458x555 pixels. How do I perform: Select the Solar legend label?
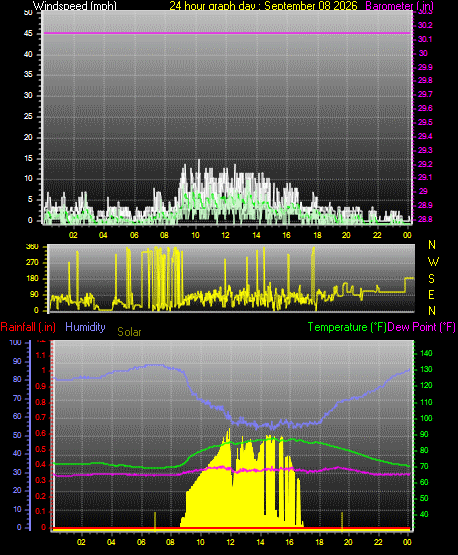pyautogui.click(x=129, y=332)
